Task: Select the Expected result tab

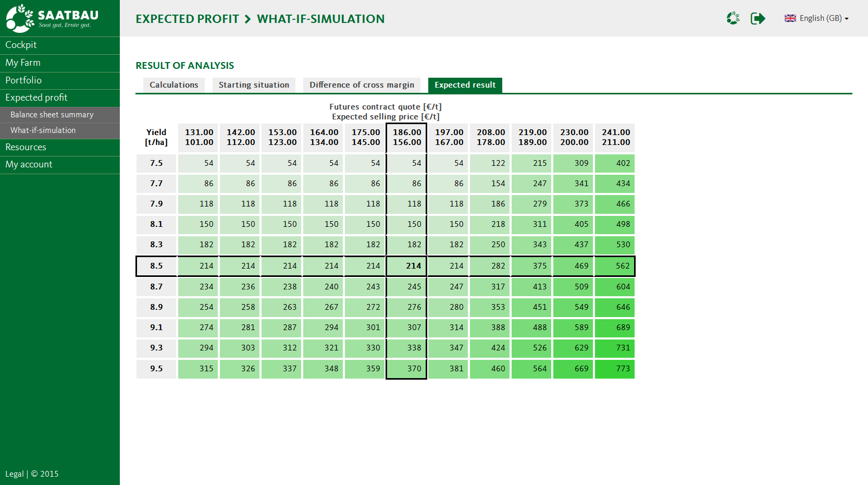Action: pyautogui.click(x=465, y=85)
